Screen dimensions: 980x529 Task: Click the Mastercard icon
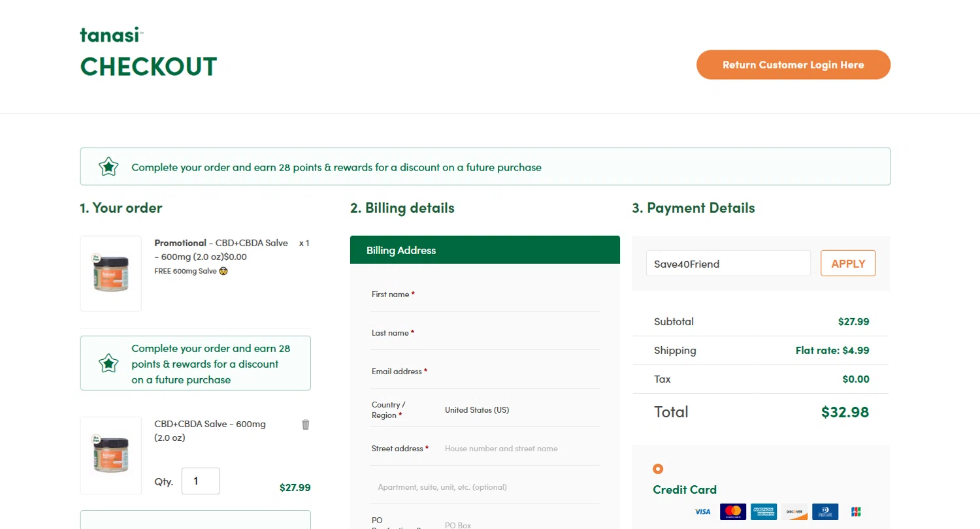(733, 512)
